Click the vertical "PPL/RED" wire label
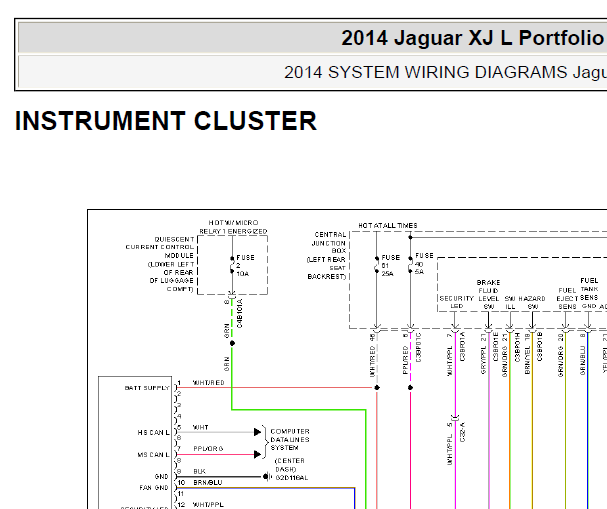This screenshot has height=509, width=607. (x=405, y=360)
